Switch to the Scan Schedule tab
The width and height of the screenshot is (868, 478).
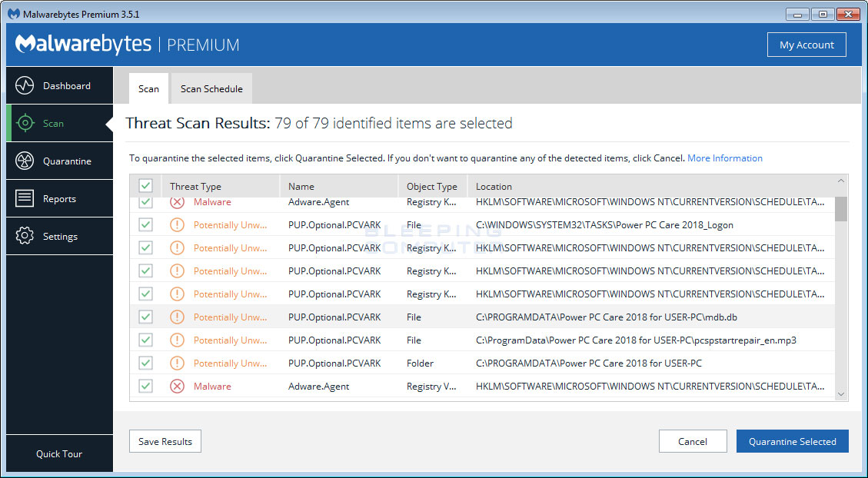pyautogui.click(x=211, y=89)
